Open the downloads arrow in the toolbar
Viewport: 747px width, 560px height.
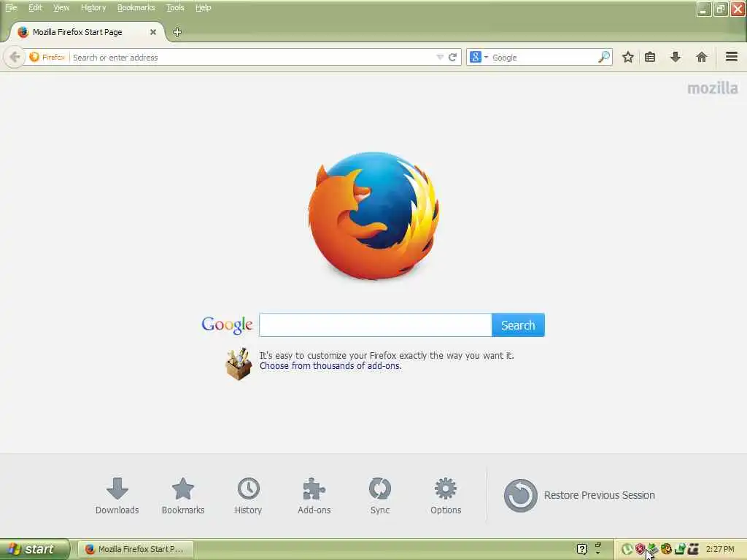click(x=675, y=57)
